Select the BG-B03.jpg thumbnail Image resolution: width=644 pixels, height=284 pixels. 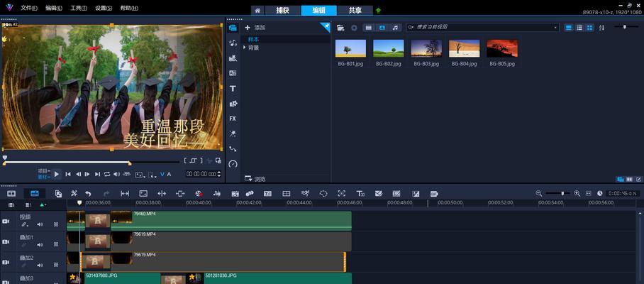click(426, 48)
